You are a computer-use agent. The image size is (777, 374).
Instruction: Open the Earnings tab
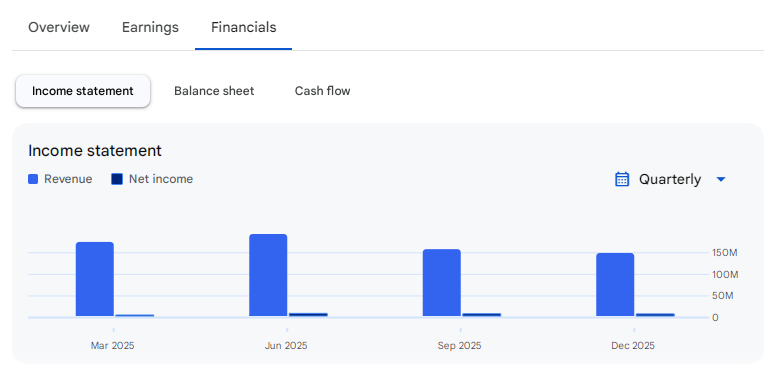coord(150,27)
